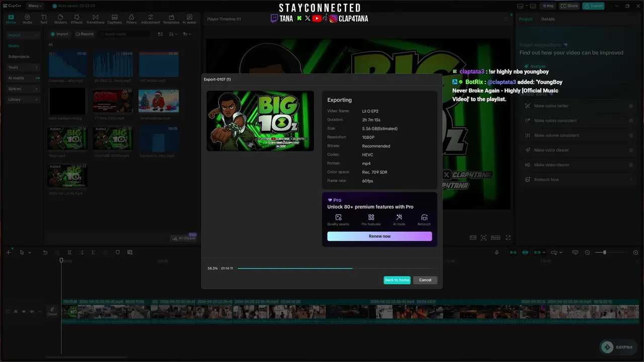644x362 pixels.
Task: Toggle Make volume consistent option
Action: (x=631, y=135)
